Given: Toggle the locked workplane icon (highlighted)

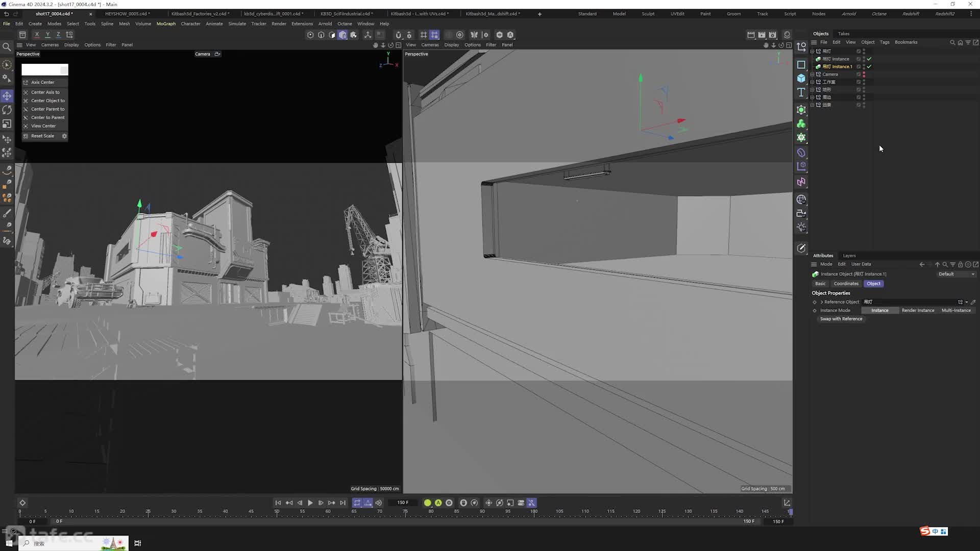Looking at the screenshot, I should (x=434, y=35).
